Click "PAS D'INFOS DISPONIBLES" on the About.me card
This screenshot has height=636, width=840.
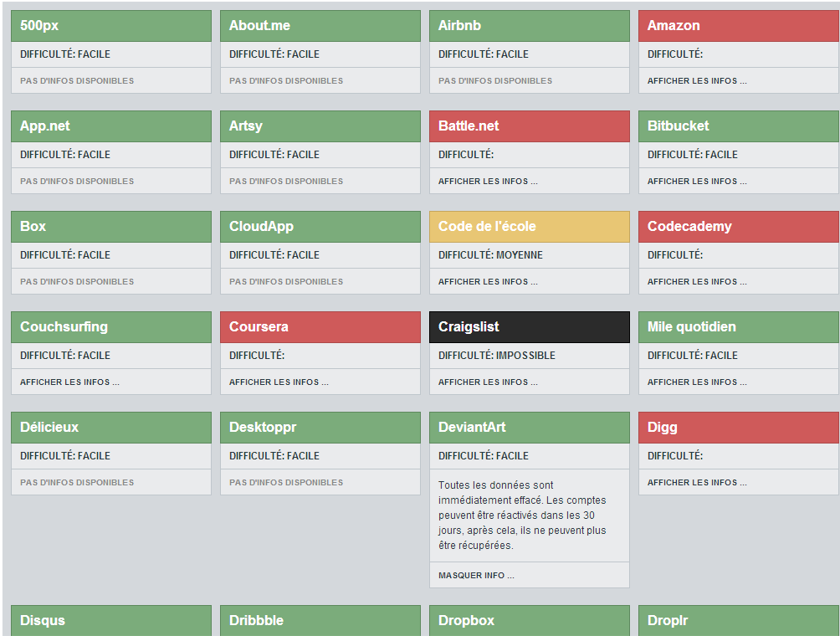286,81
